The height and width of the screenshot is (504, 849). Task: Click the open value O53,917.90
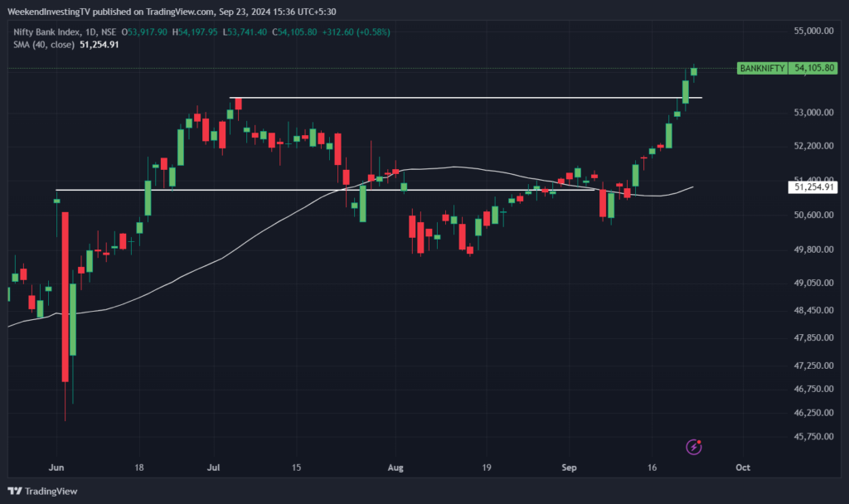click(144, 32)
